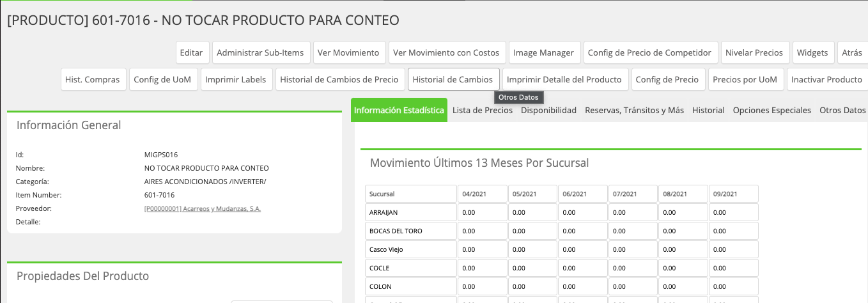Click the 09/2021 column header

point(734,194)
